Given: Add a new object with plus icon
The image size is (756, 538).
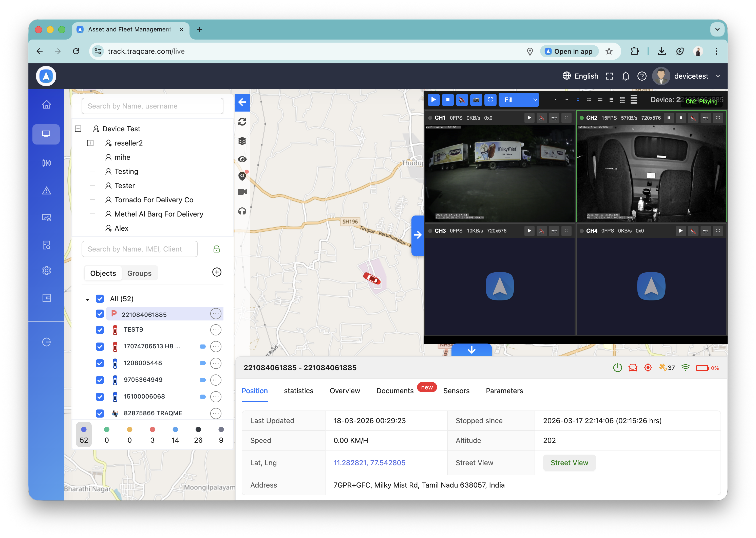Looking at the screenshot, I should (x=217, y=272).
